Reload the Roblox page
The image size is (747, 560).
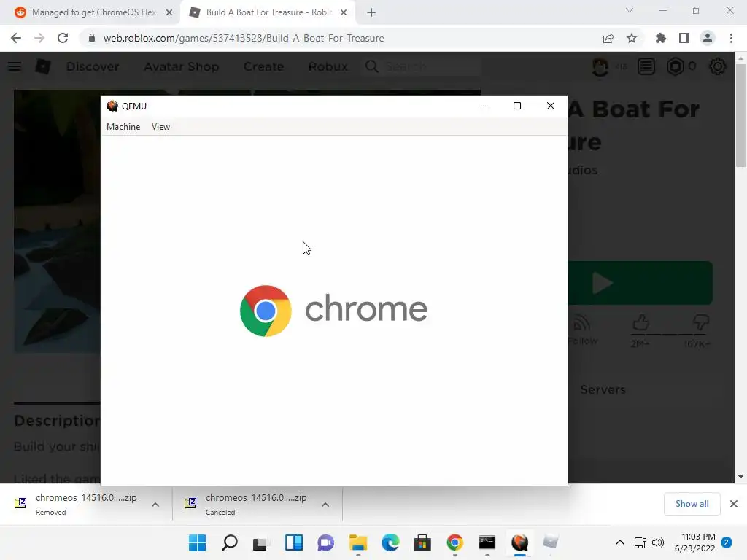tap(63, 38)
